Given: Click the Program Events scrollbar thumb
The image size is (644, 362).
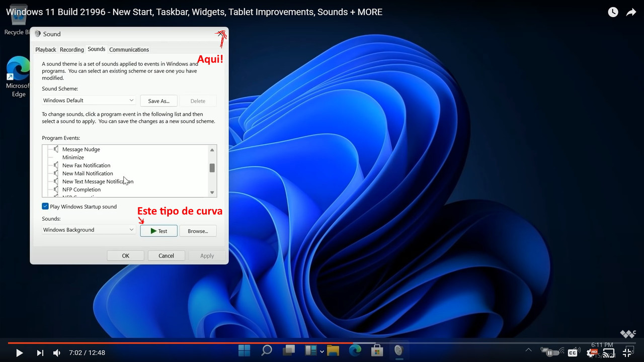Looking at the screenshot, I should (x=212, y=168).
